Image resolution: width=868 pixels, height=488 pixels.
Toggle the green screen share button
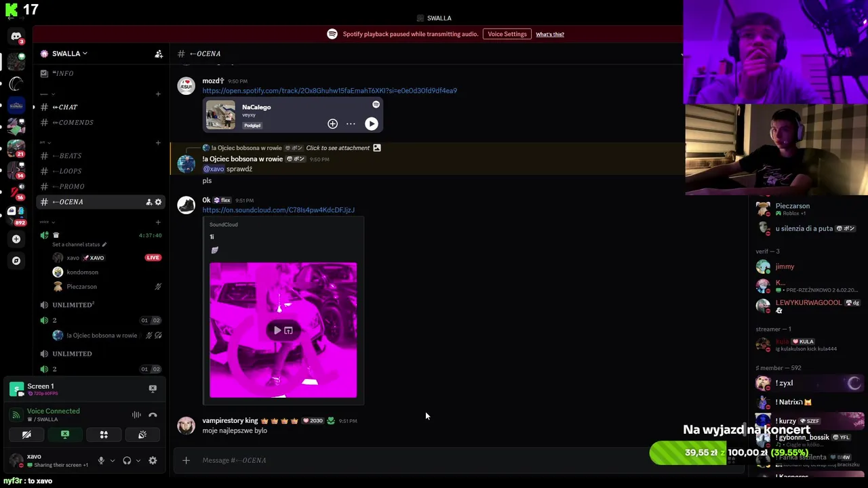point(65,434)
